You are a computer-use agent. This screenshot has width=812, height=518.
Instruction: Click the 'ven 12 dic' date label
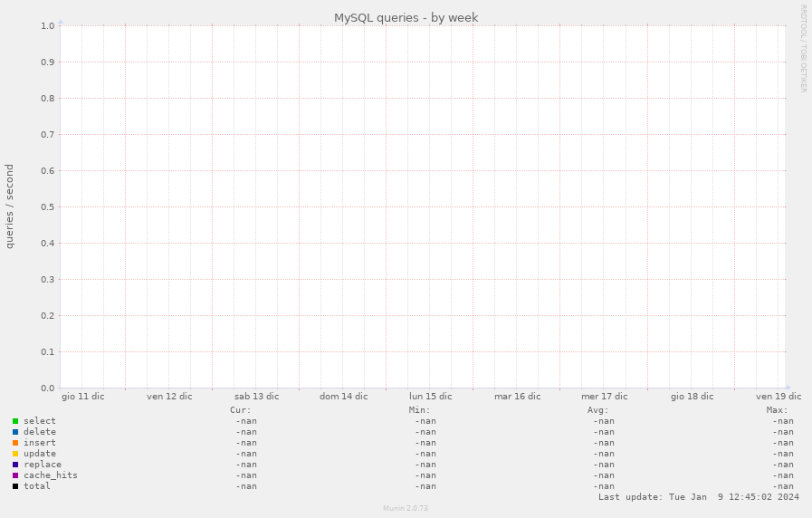click(169, 397)
